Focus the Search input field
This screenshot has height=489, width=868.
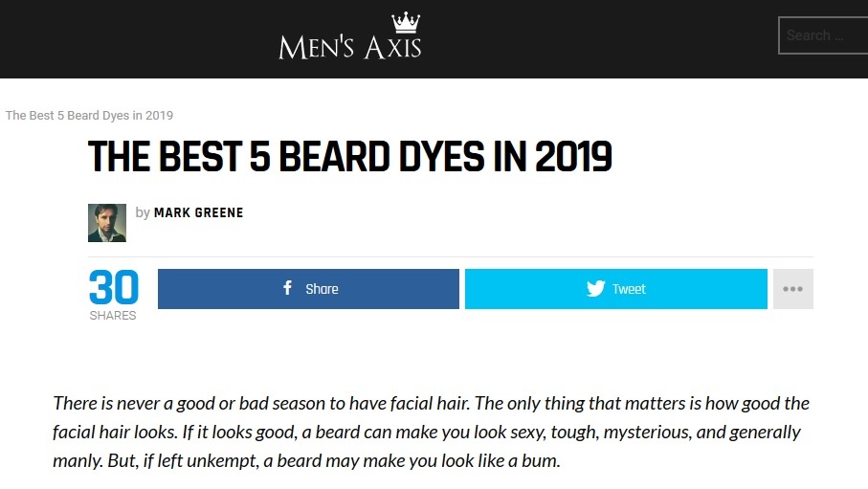coord(823,35)
